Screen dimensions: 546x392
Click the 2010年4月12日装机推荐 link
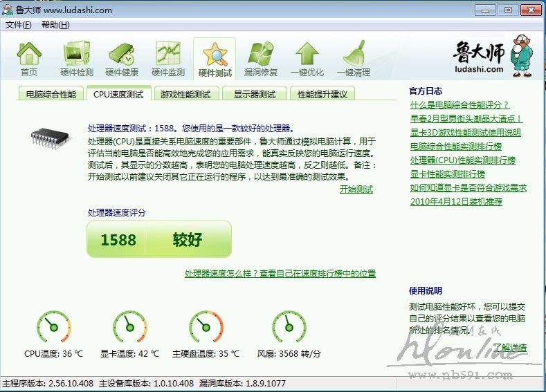tap(456, 202)
